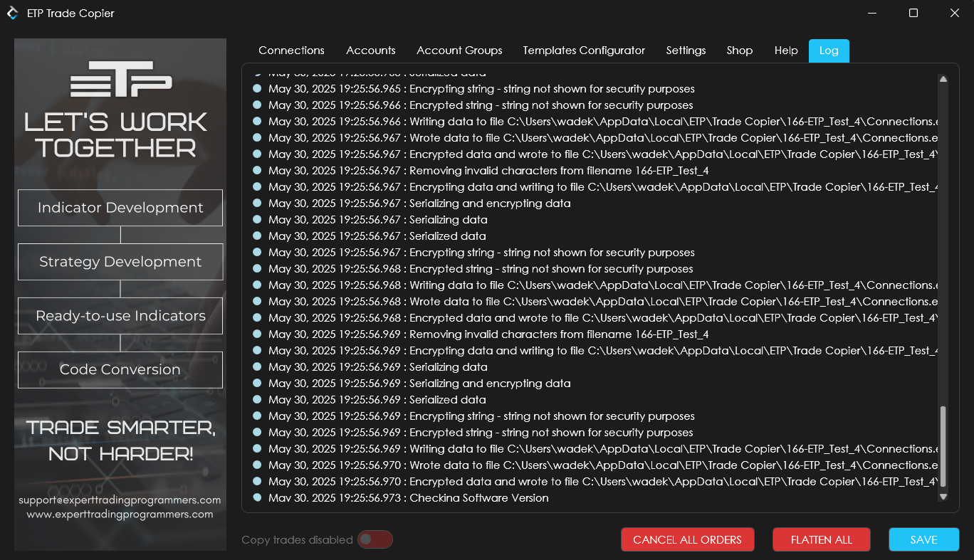Click the ETP logo in the side banner
Viewport: 974px width, 560px height.
(121, 79)
